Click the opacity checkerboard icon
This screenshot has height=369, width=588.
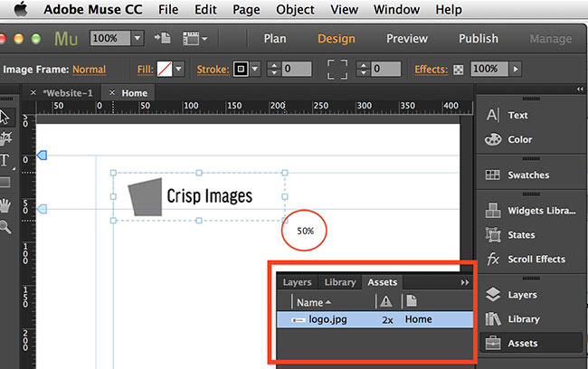(459, 70)
